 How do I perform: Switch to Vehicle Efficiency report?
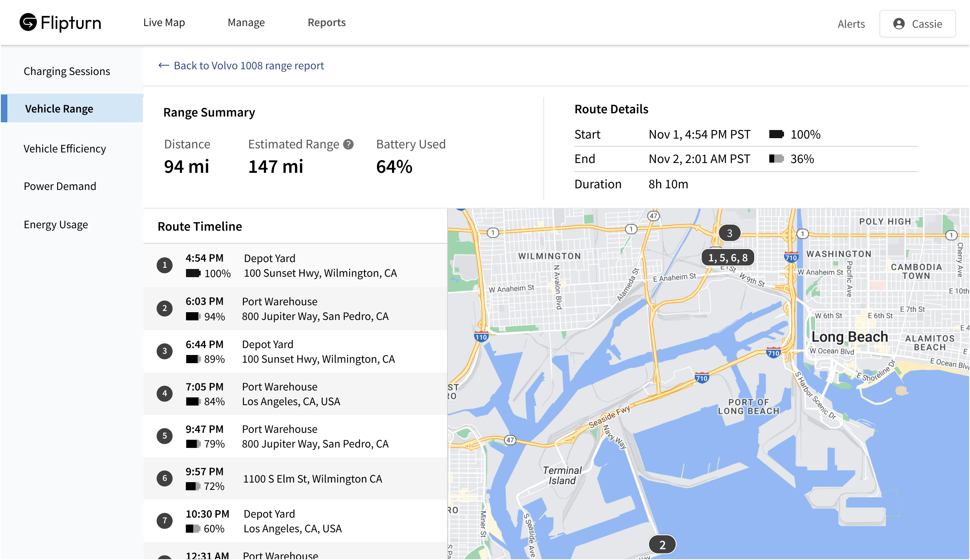65,149
